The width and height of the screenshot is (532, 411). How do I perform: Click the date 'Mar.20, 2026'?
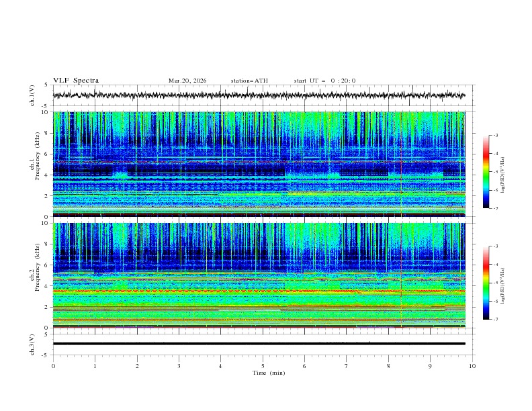(187, 81)
